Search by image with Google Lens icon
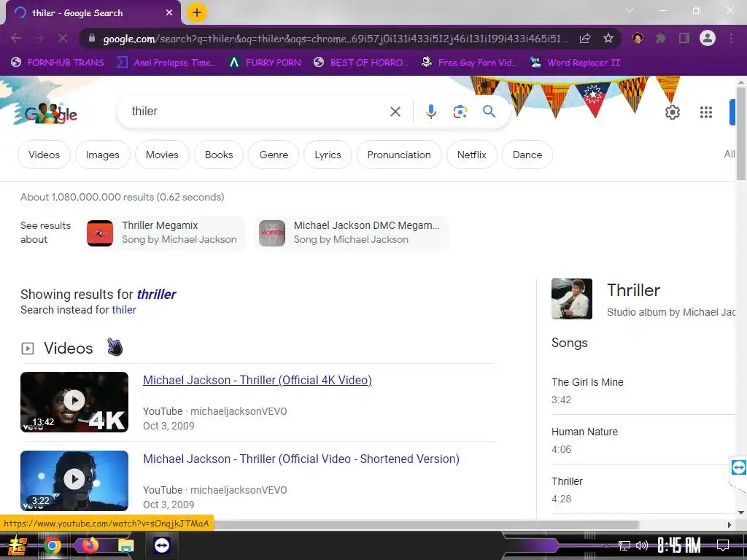 click(x=460, y=112)
